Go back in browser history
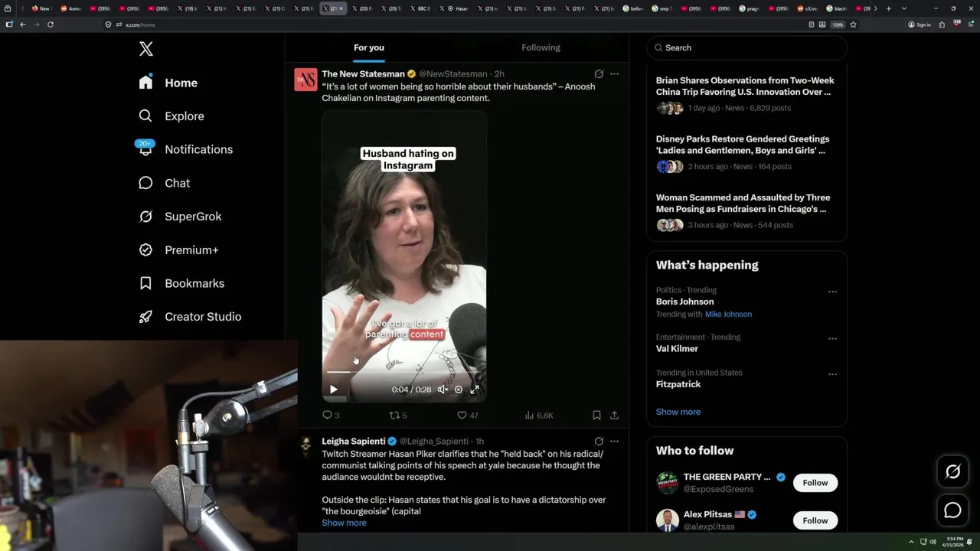Image resolution: width=980 pixels, height=551 pixels. [x=23, y=24]
